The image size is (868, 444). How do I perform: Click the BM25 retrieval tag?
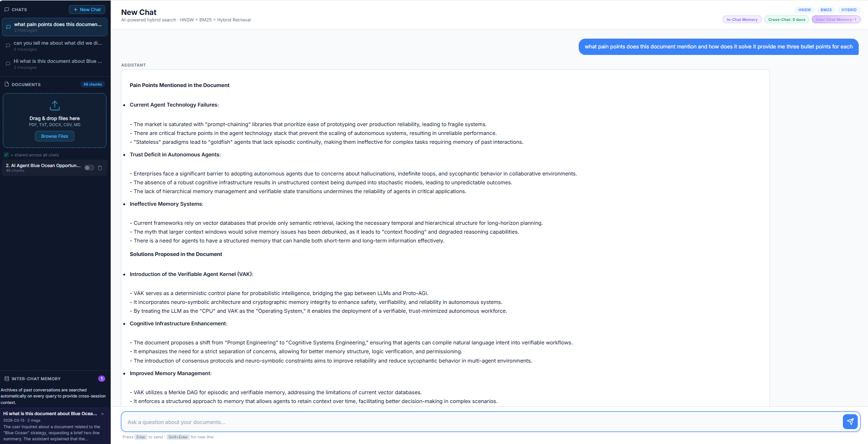(826, 10)
